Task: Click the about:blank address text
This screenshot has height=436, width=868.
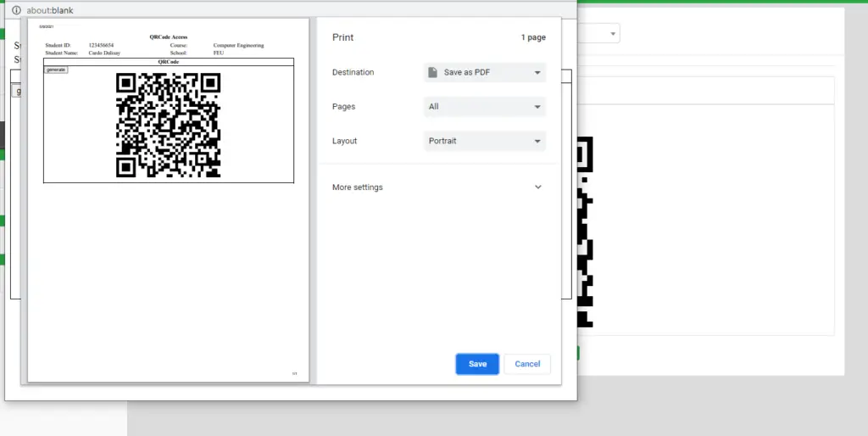Action: point(50,10)
